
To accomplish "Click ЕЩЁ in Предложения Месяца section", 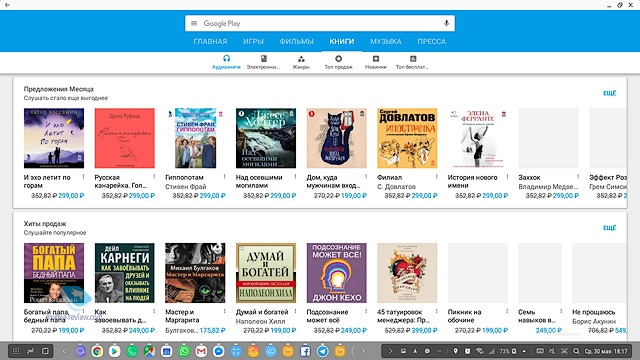I will [x=609, y=93].
